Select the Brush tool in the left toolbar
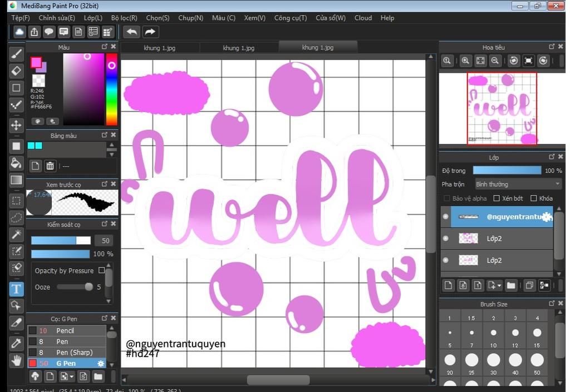This screenshot has width=570, height=392. (16, 54)
